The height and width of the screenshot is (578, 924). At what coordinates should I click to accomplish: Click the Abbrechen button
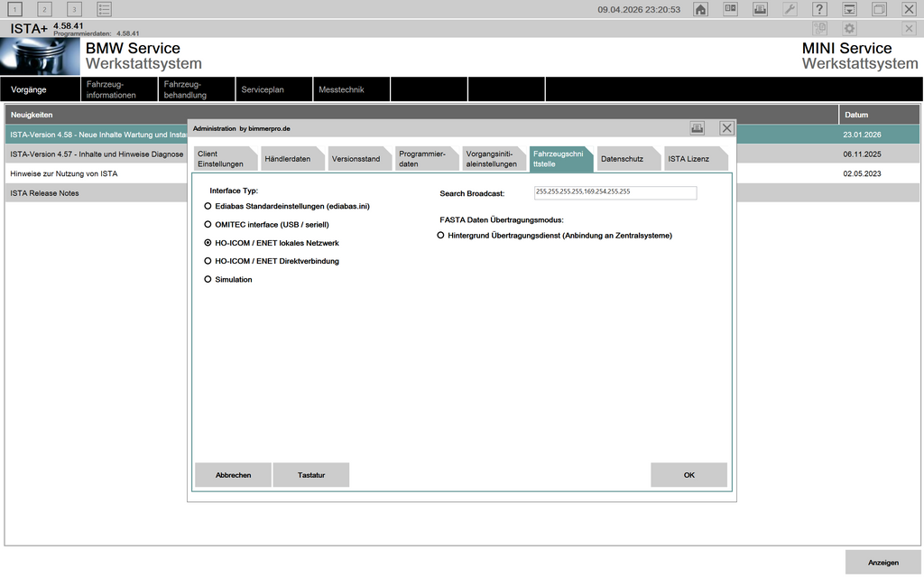click(233, 475)
